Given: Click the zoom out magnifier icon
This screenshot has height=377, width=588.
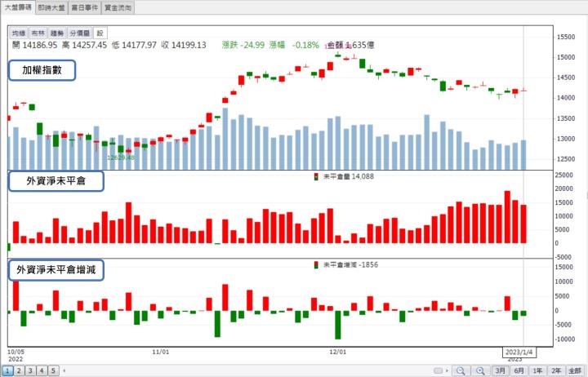Looking at the screenshot, I should tap(461, 370).
